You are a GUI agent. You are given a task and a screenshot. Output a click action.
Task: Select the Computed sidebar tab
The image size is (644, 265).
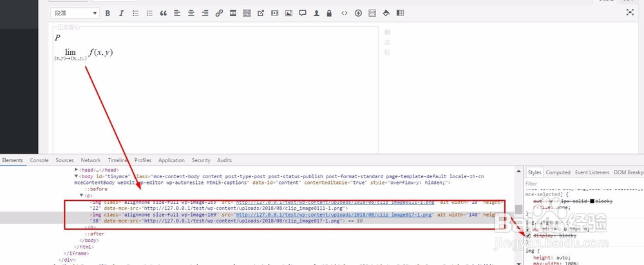click(x=558, y=172)
